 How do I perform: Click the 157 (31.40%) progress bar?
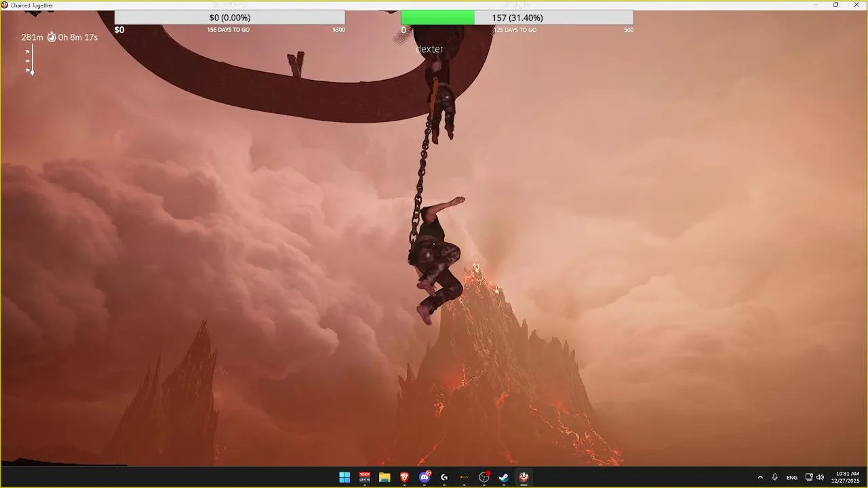(517, 18)
